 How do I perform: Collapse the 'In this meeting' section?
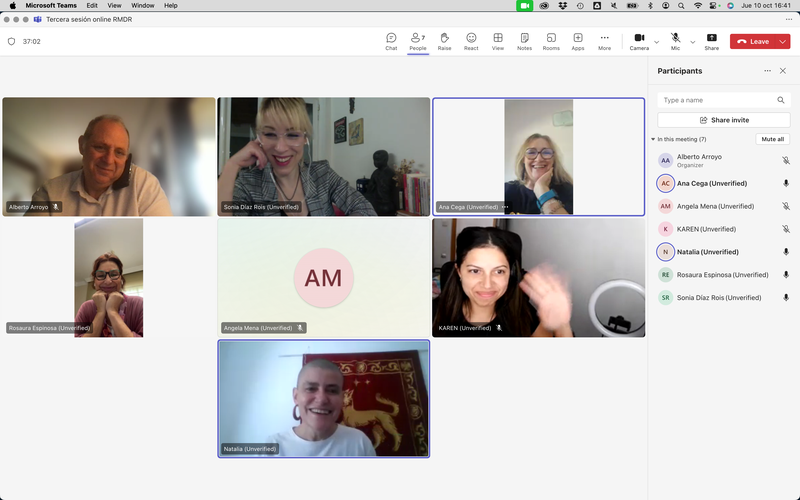653,139
